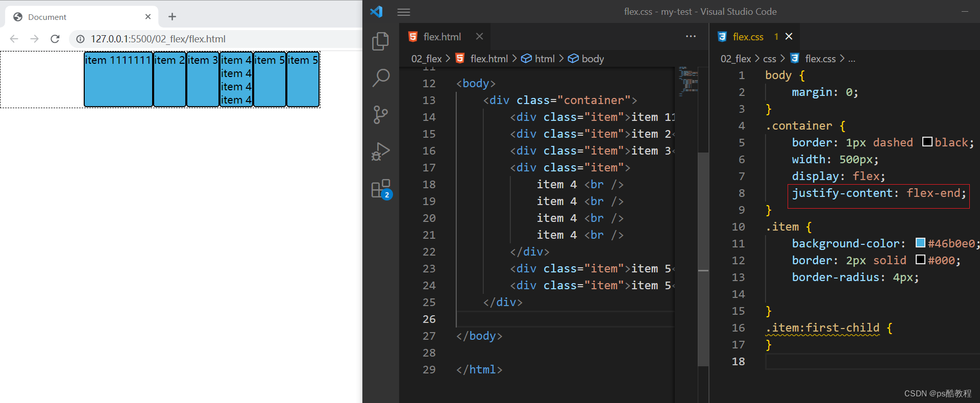This screenshot has height=403, width=980.
Task: Click the margin: 0 line
Action: coord(825,92)
